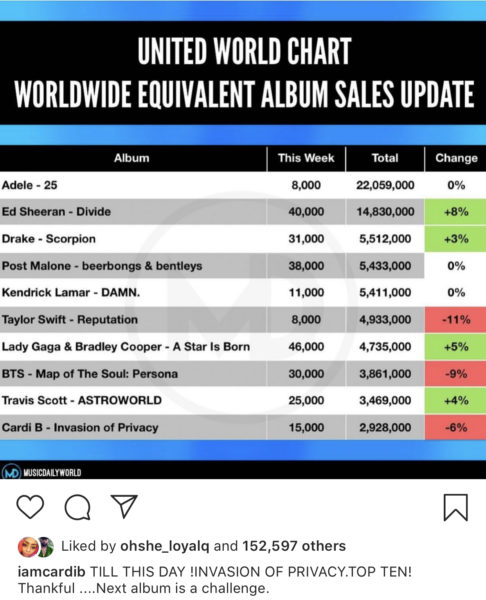Open iamcardib username in caption

tap(51, 572)
